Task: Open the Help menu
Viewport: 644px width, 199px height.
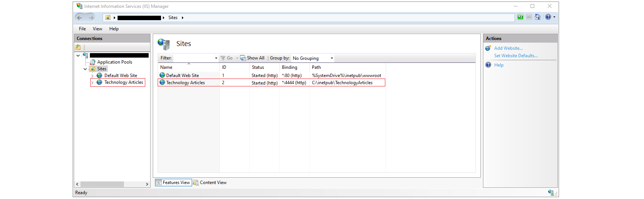Action: [x=114, y=29]
